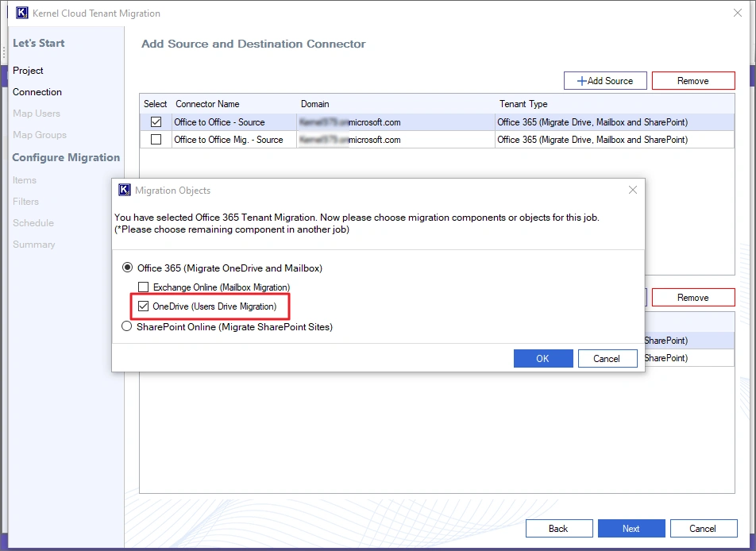Click the Back button
756x551 pixels.
click(x=559, y=528)
